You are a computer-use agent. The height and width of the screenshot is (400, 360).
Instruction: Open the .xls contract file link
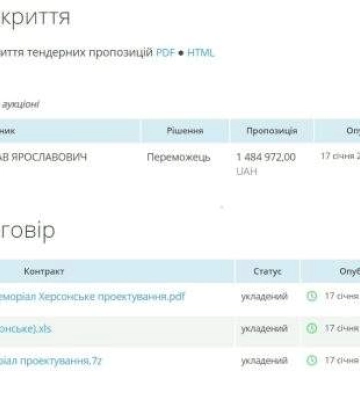26,329
